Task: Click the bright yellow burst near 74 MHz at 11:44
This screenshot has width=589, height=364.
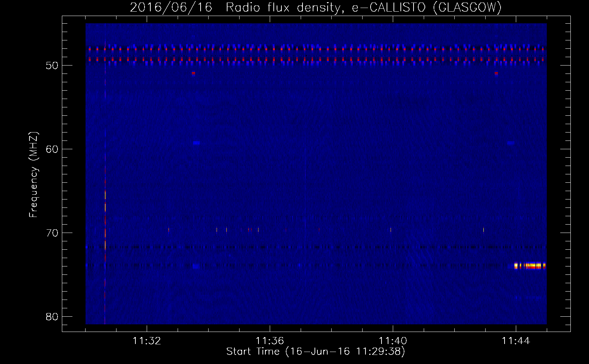Action: click(x=530, y=266)
